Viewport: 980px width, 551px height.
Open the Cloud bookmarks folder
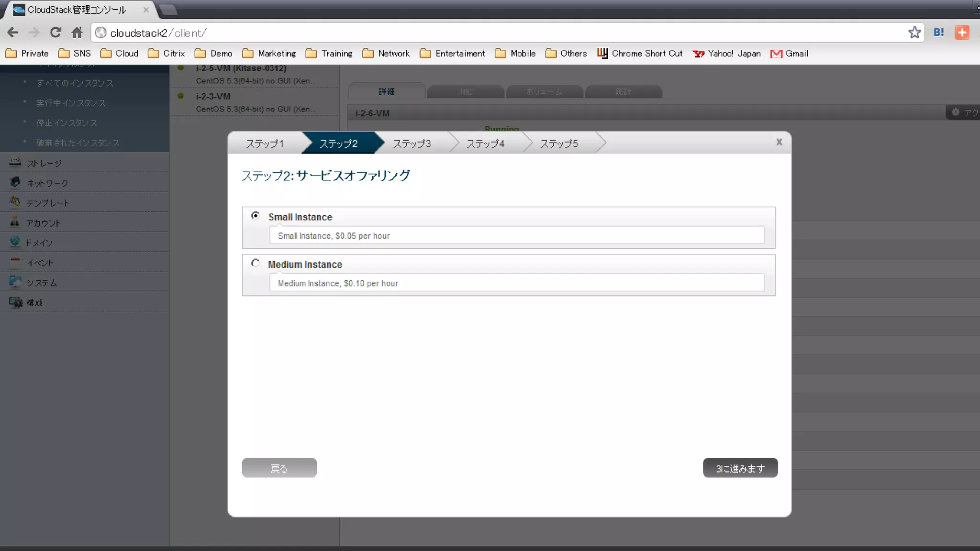120,54
